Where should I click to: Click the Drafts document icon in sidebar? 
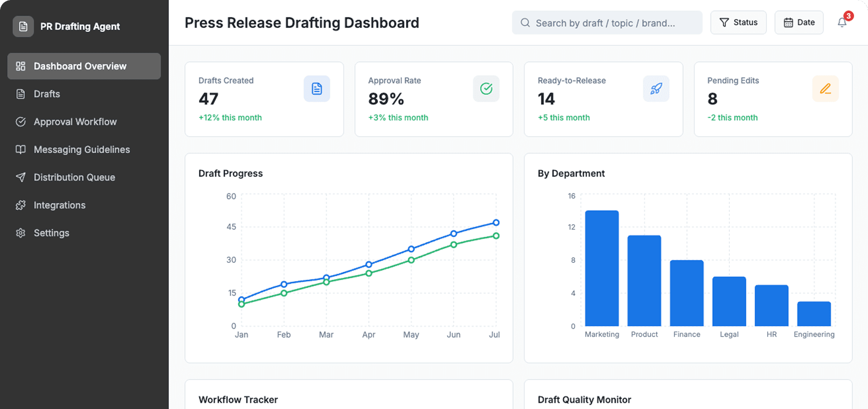pos(21,94)
